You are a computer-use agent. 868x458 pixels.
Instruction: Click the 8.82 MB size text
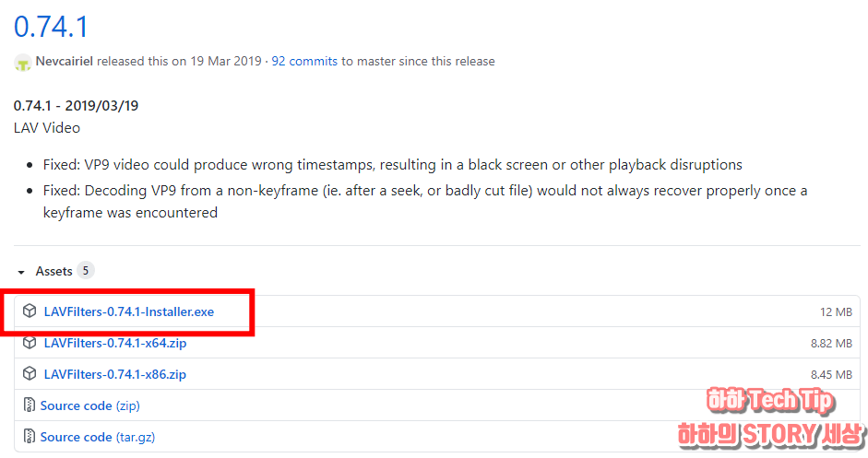(x=831, y=344)
